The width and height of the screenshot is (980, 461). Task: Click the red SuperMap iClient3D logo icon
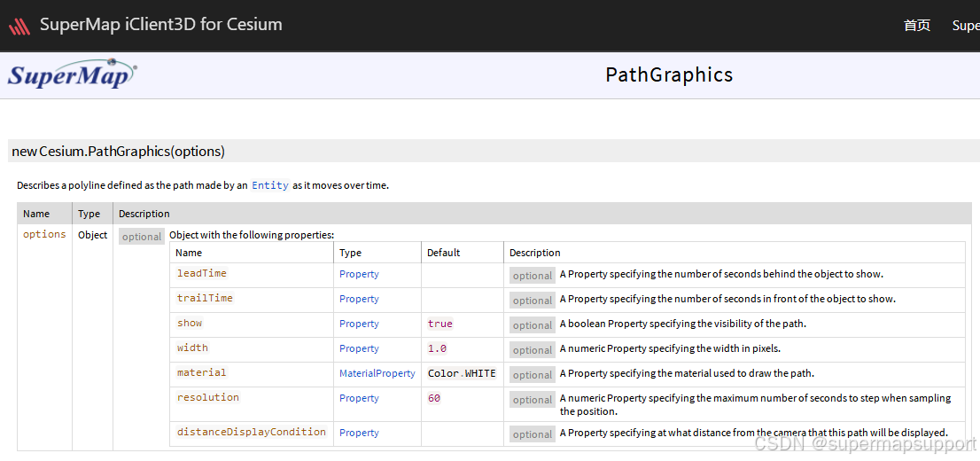tap(19, 27)
